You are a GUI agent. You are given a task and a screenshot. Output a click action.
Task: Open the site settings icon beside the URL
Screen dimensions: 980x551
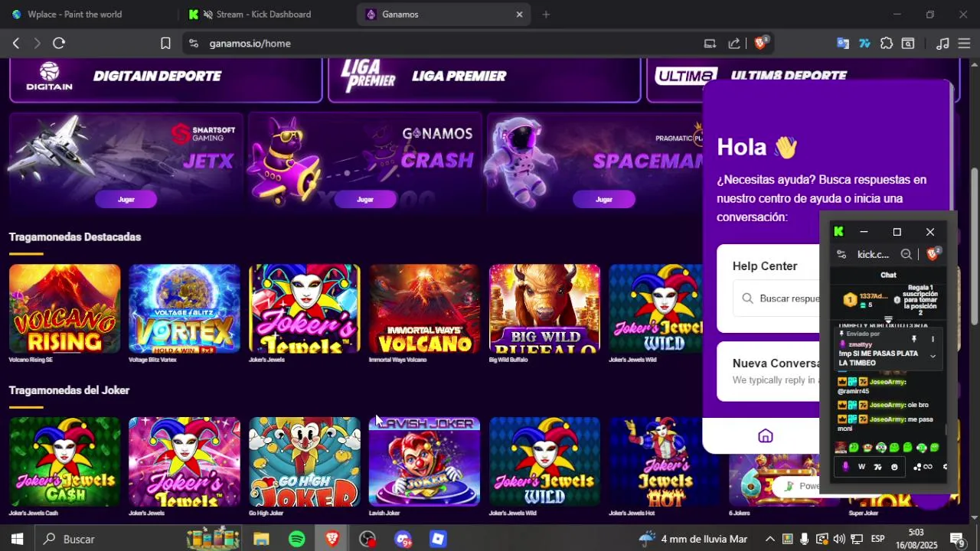point(193,44)
